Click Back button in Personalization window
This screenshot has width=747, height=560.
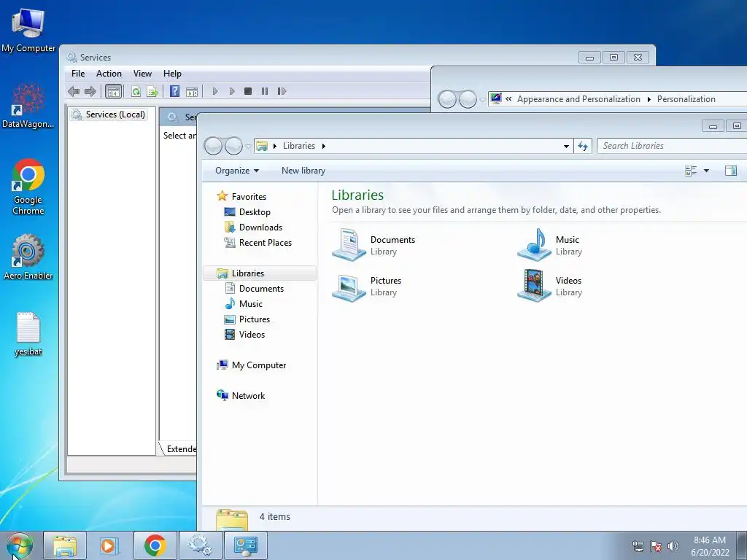coord(447,99)
